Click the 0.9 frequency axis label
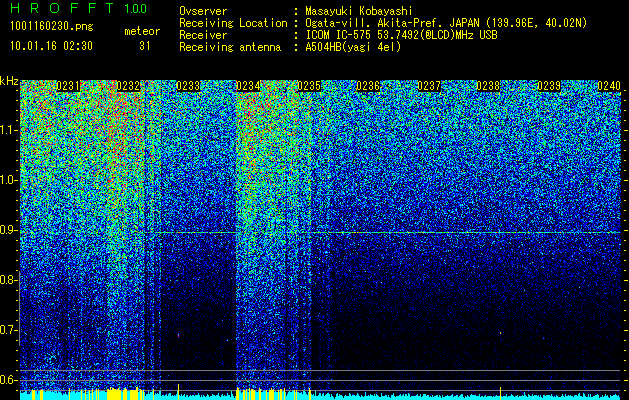This screenshot has width=629, height=400. tap(8, 230)
